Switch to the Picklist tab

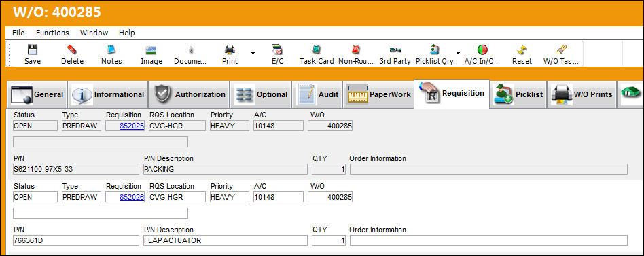coord(518,95)
